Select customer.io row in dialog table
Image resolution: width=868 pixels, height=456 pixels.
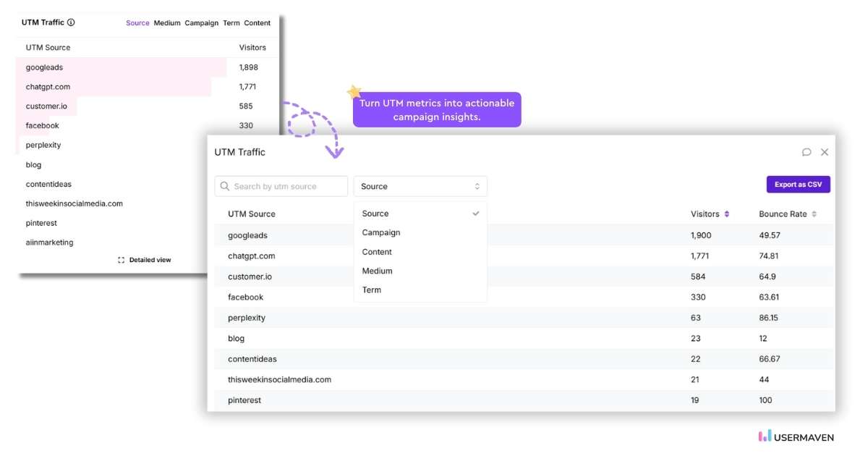tap(524, 276)
